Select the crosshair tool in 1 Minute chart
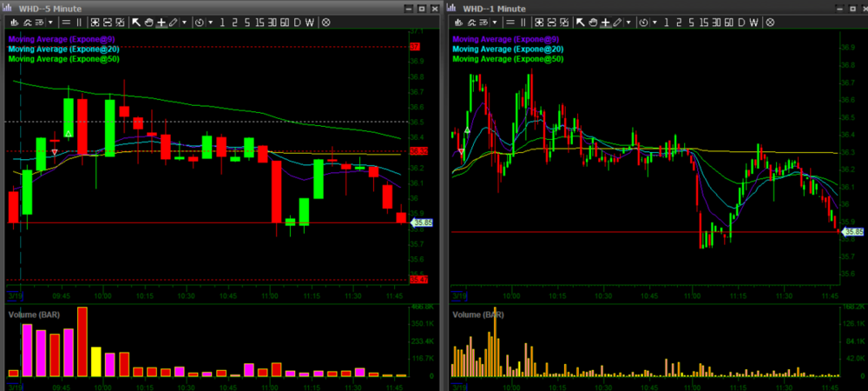 coord(607,23)
